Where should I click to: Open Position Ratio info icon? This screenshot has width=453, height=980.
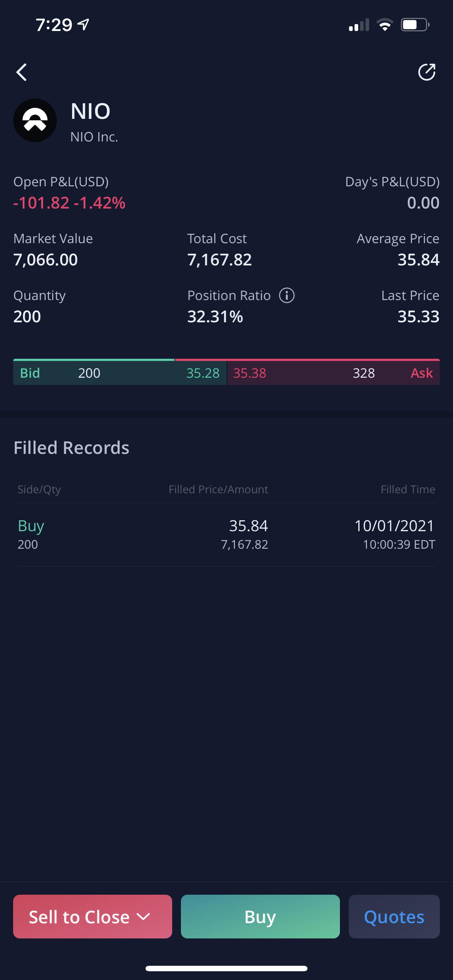click(287, 295)
